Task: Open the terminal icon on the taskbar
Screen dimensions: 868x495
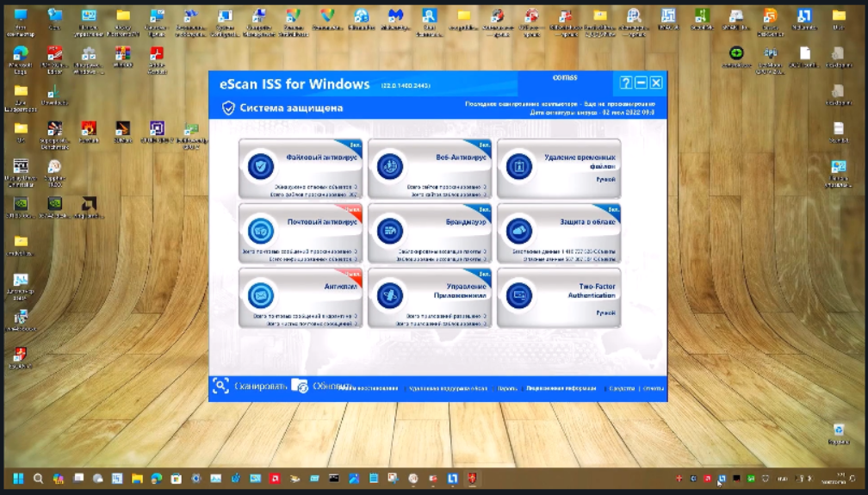Action: click(334, 479)
